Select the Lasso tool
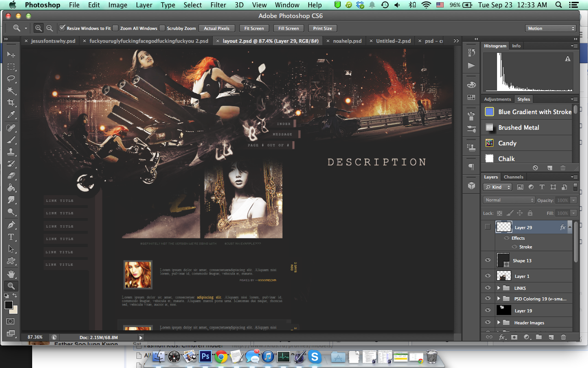Viewport: 588px width, 368px height. 11,79
